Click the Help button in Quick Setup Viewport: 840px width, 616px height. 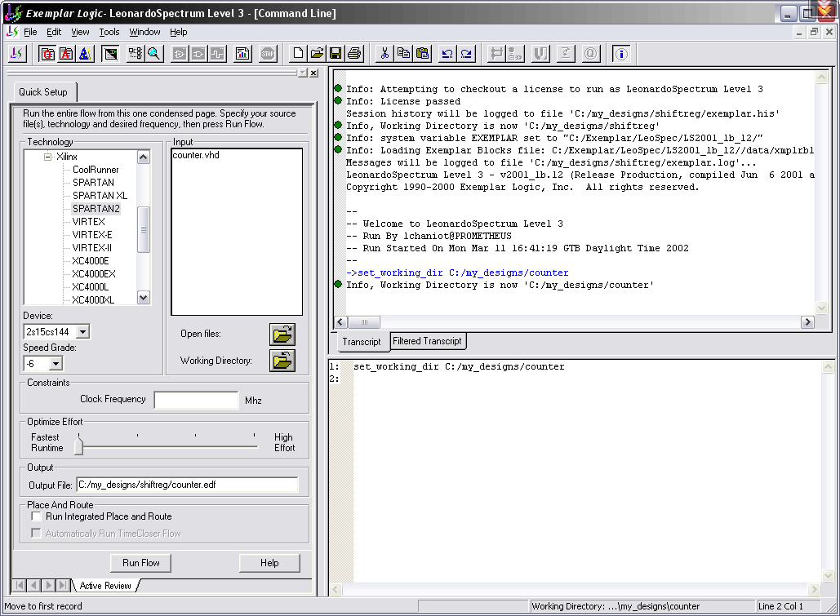269,563
